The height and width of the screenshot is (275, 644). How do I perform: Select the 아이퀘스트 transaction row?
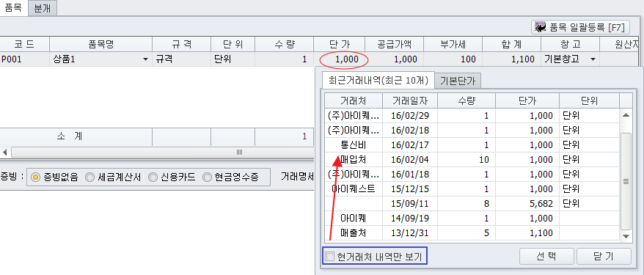472,188
